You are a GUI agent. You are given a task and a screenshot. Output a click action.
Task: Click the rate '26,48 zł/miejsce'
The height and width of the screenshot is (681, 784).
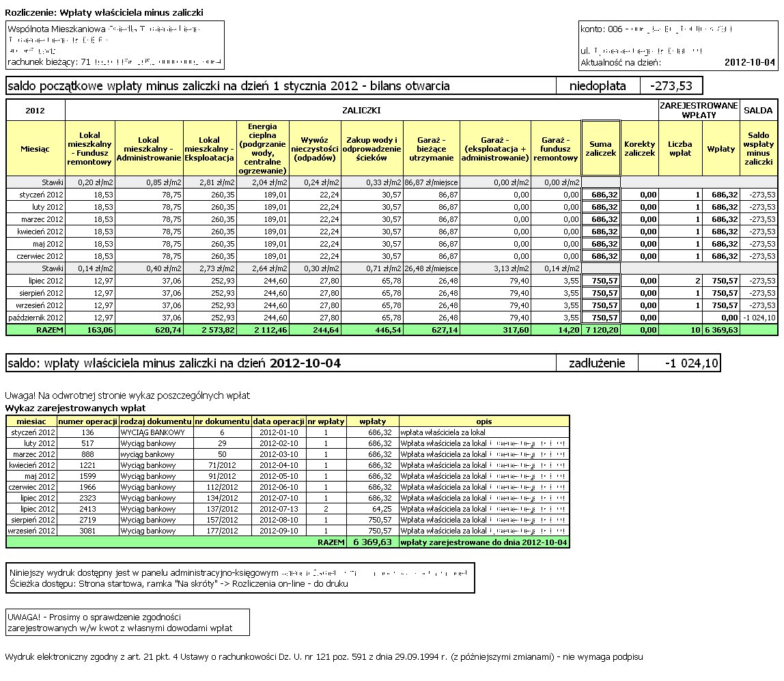click(431, 268)
